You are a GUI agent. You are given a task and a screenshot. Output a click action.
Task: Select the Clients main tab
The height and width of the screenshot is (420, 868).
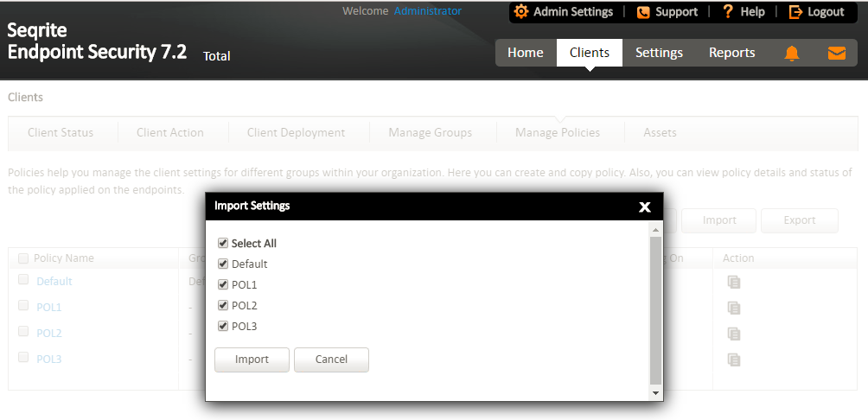click(590, 53)
